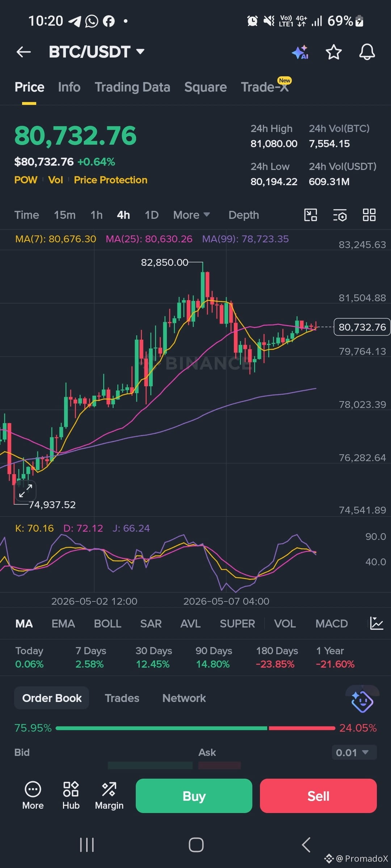Toggle the MACD sub-indicator
This screenshot has width=391, height=868.
(x=331, y=624)
